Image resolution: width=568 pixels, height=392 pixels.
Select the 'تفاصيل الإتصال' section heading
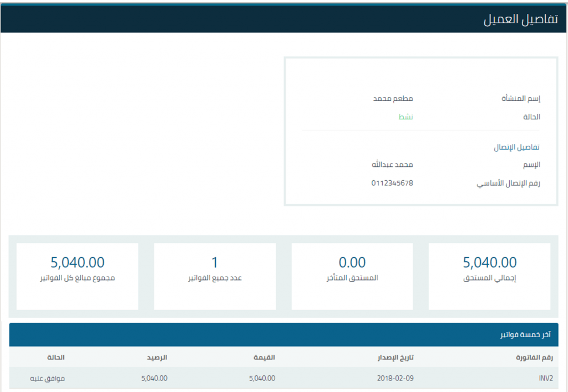(517, 148)
